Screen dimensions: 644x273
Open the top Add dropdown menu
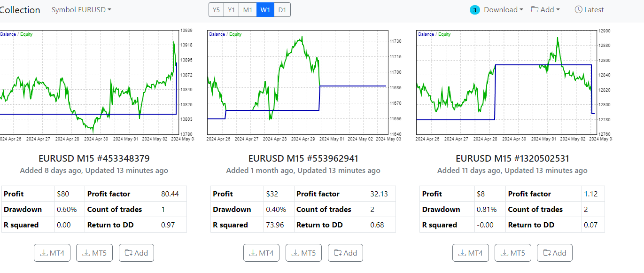click(x=545, y=9)
